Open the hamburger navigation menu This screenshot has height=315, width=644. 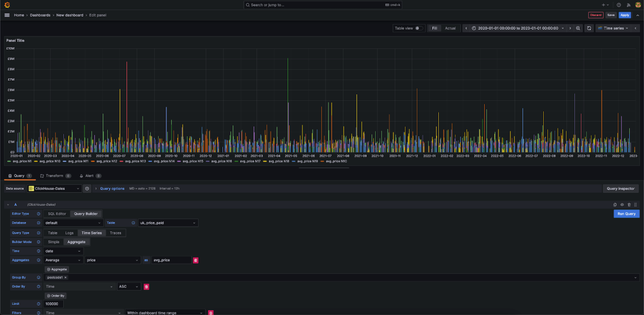pyautogui.click(x=7, y=15)
